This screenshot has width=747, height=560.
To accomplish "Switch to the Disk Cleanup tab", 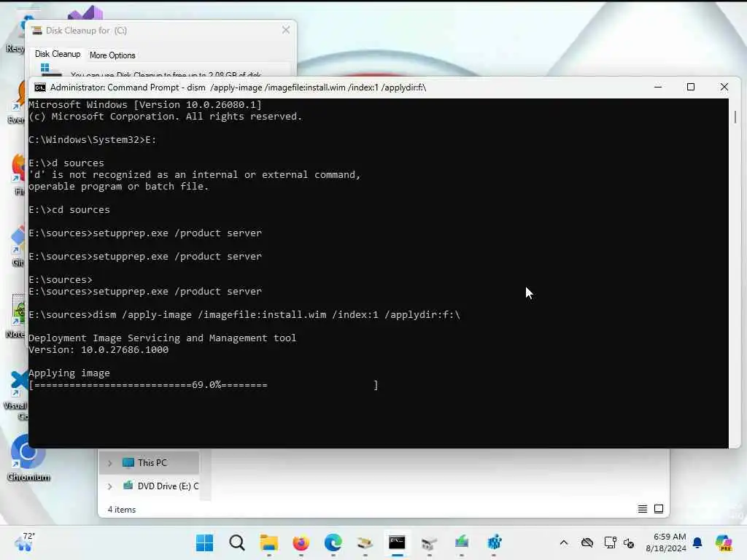I will (x=58, y=54).
